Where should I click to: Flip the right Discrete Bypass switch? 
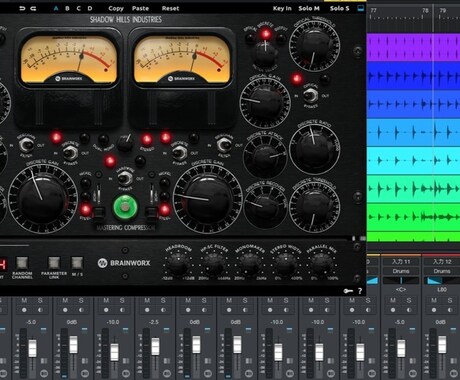[x=179, y=153]
